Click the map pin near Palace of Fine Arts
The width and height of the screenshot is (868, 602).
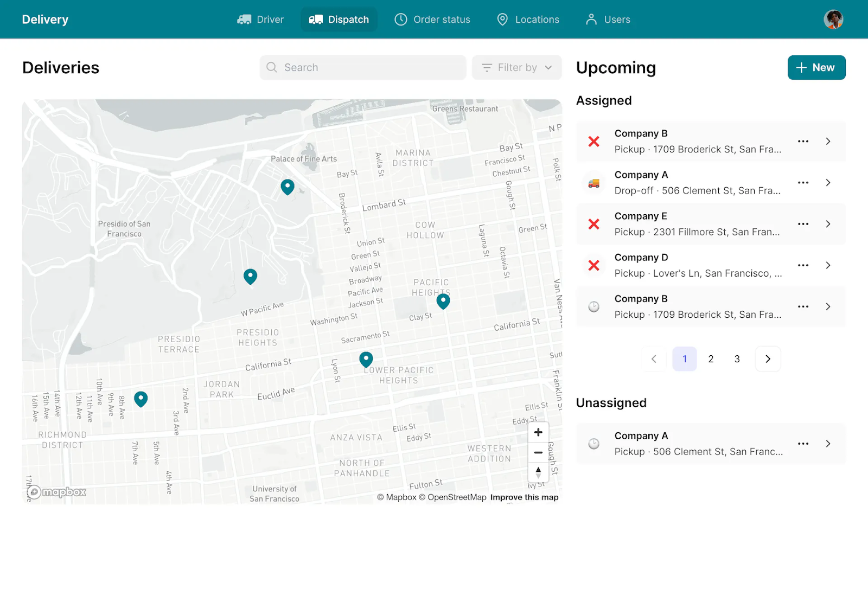coord(288,187)
